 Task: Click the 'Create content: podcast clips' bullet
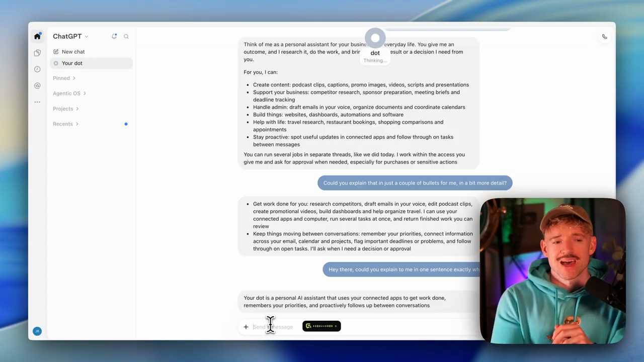pos(361,85)
